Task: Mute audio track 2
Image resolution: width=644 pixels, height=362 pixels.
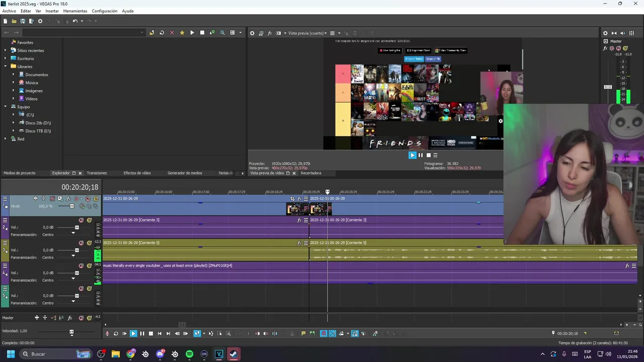Action: coord(81,220)
